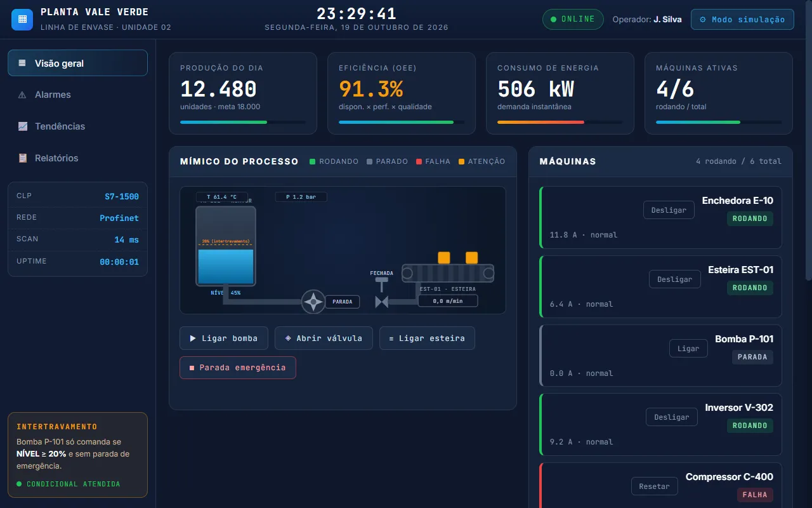812x508 pixels.
Task: Open the Relatórios section
Action: 77,158
